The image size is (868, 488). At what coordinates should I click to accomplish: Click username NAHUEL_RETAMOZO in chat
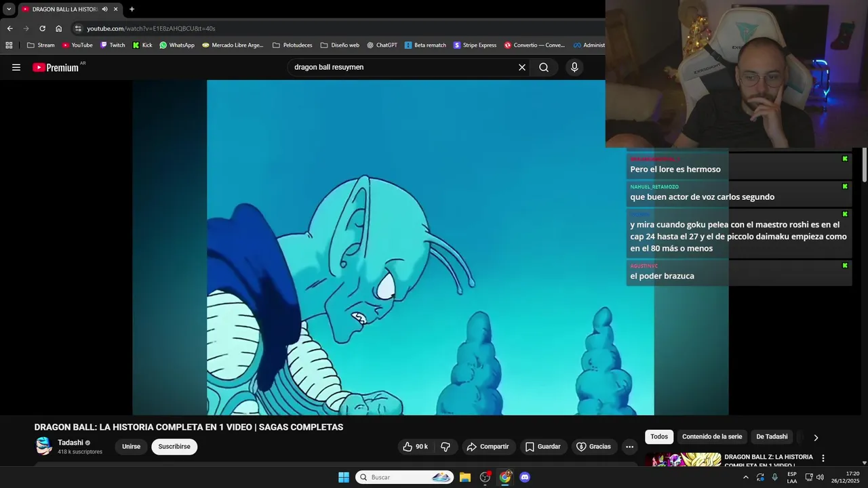click(654, 186)
